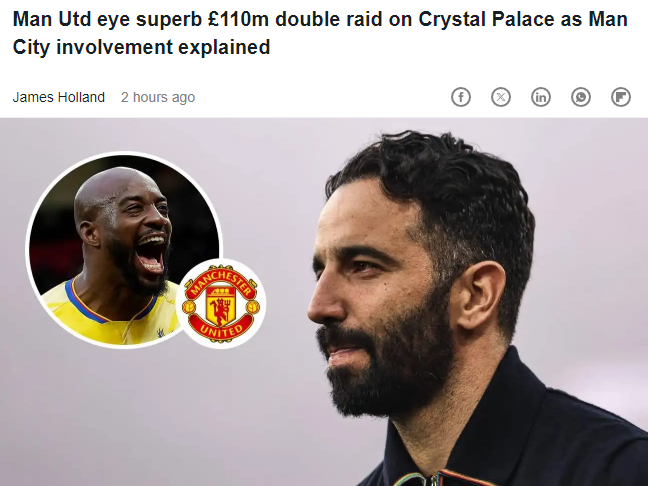The width and height of the screenshot is (648, 486).
Task: Click the Manchester United crest badge
Action: pos(221,304)
